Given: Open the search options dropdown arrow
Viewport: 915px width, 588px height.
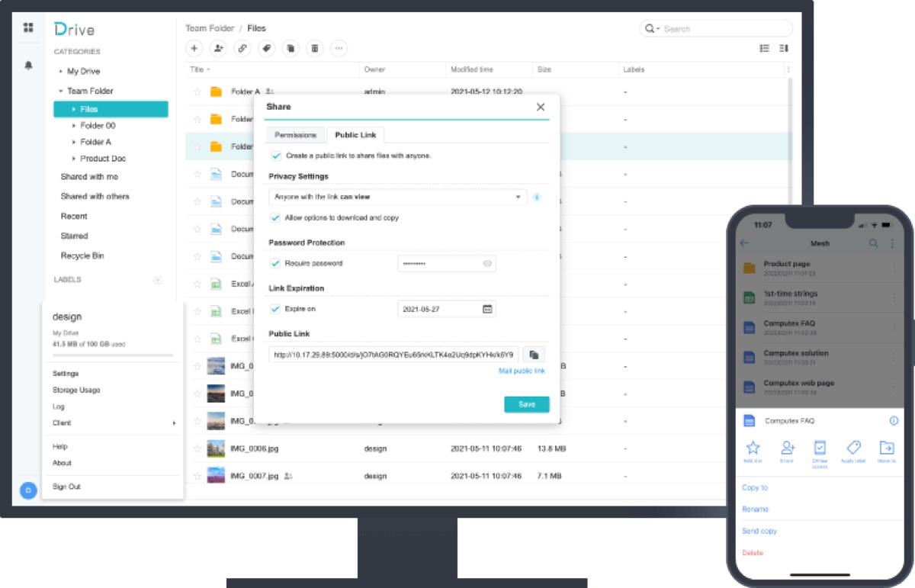Looking at the screenshot, I should point(658,29).
